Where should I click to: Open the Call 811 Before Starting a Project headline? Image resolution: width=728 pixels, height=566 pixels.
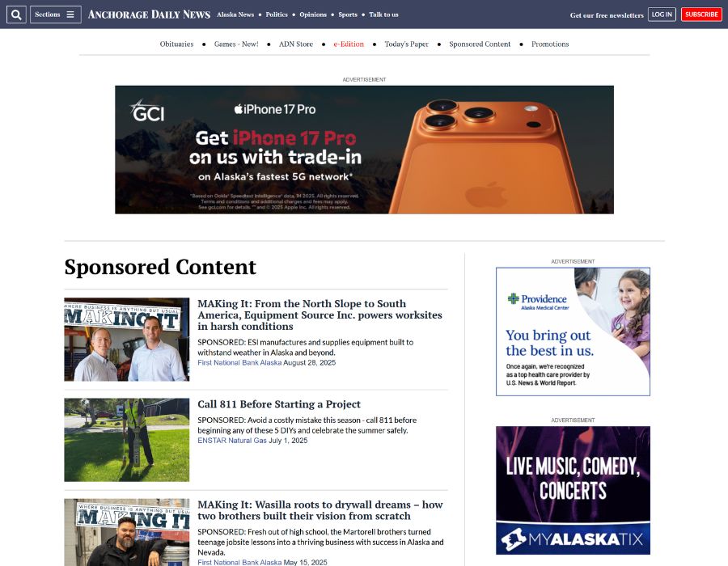click(279, 404)
